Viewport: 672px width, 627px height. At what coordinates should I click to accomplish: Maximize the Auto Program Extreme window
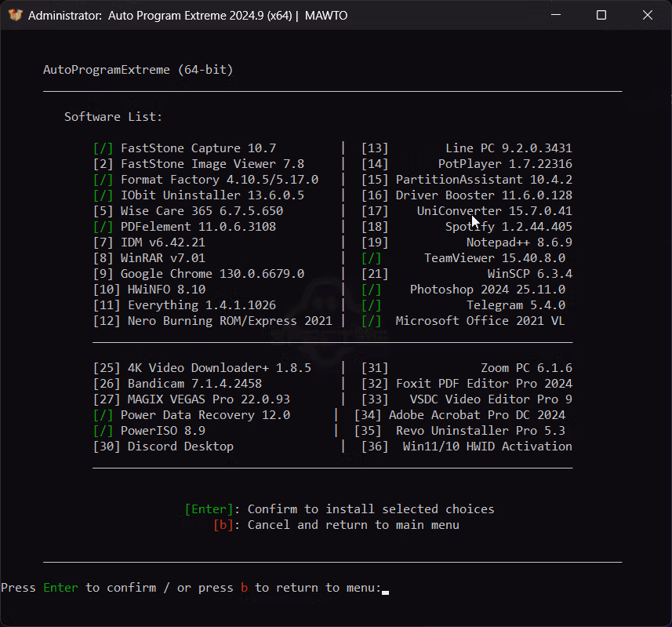pyautogui.click(x=601, y=15)
